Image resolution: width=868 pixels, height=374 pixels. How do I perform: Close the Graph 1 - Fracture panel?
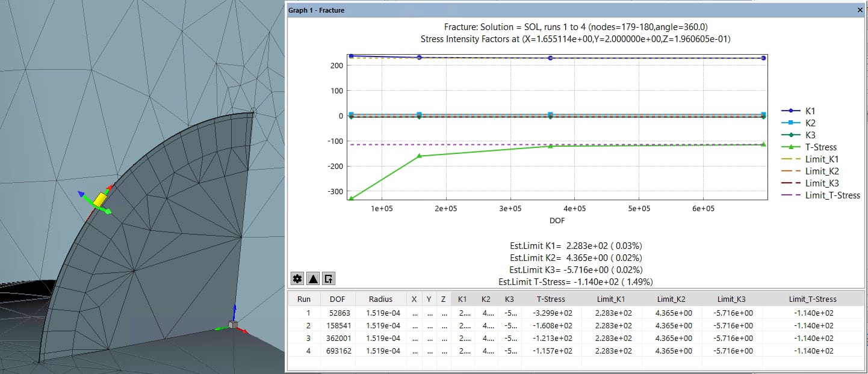coord(860,10)
